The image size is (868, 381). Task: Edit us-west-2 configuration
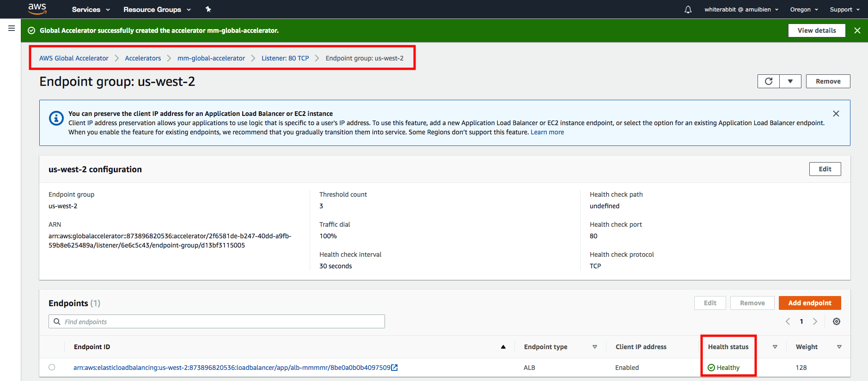pos(825,169)
